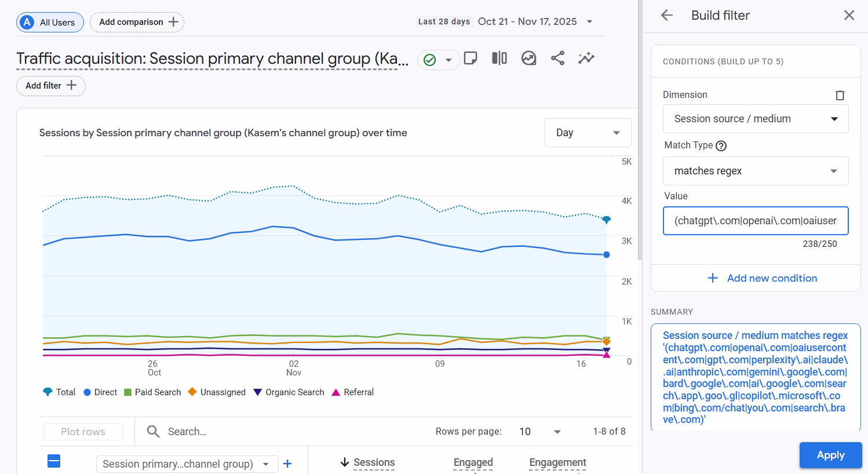Open the compare view columns icon

[x=499, y=59]
